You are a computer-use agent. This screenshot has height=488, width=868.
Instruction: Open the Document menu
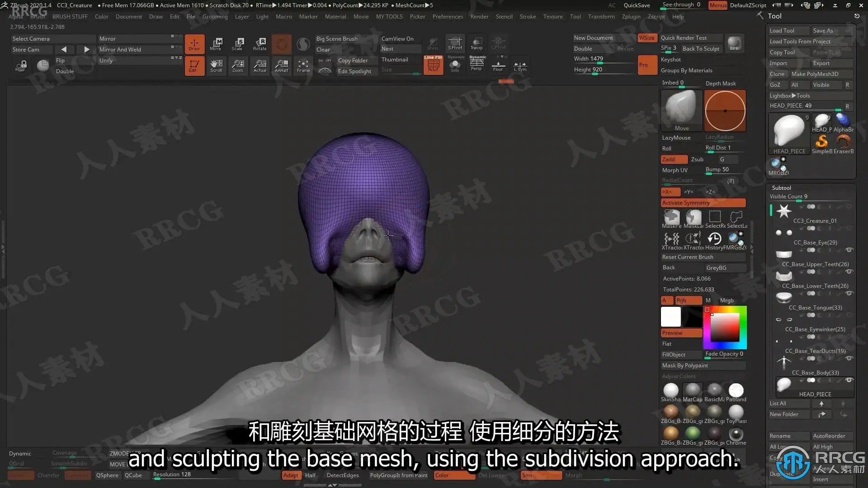pos(128,16)
